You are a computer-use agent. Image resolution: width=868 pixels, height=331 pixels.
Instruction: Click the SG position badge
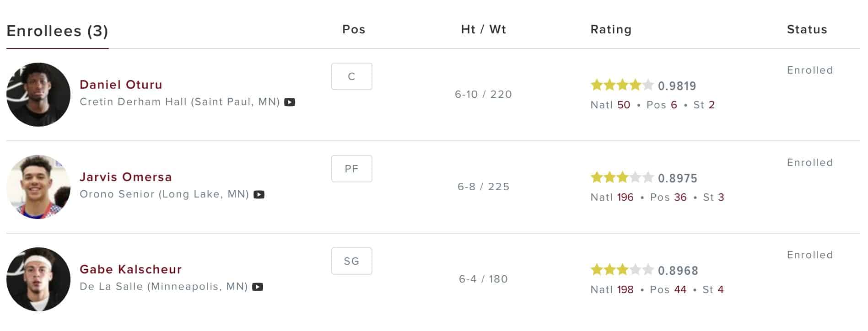(x=351, y=261)
